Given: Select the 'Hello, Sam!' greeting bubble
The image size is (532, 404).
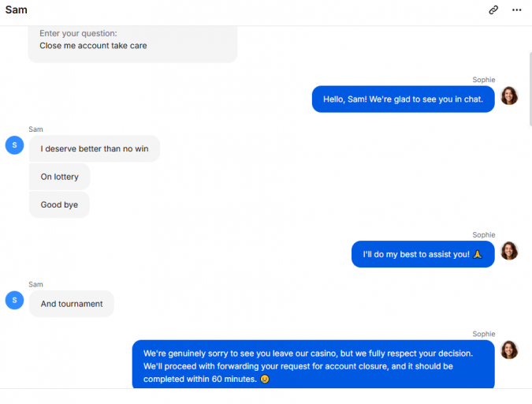Looking at the screenshot, I should tap(403, 99).
